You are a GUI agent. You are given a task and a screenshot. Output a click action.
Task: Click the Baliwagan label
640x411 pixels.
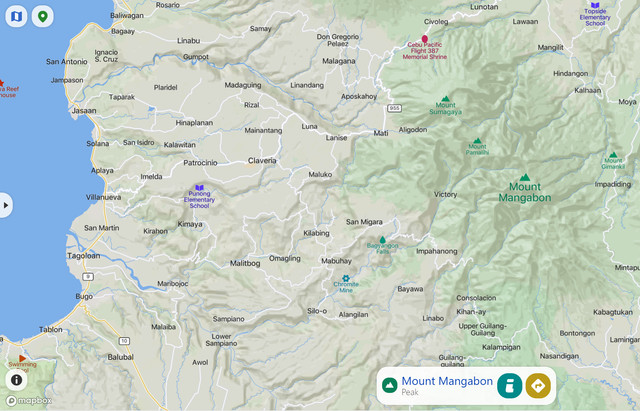[x=127, y=16]
